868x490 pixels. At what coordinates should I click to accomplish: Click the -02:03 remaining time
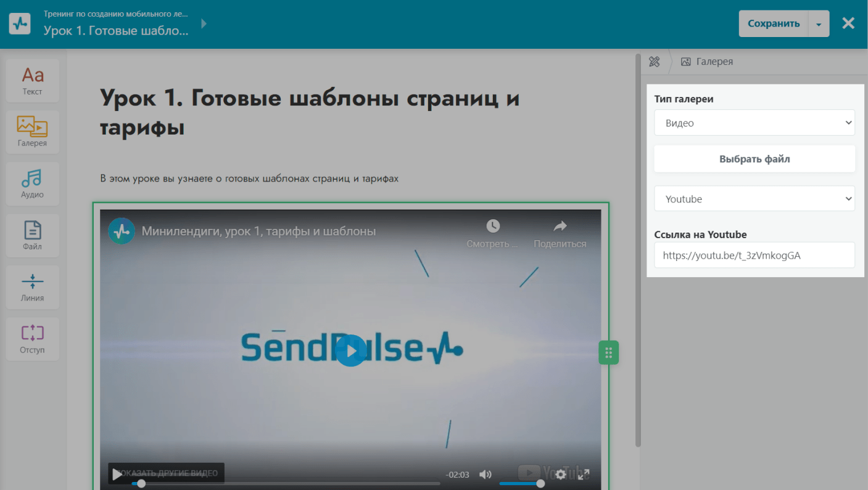point(458,475)
